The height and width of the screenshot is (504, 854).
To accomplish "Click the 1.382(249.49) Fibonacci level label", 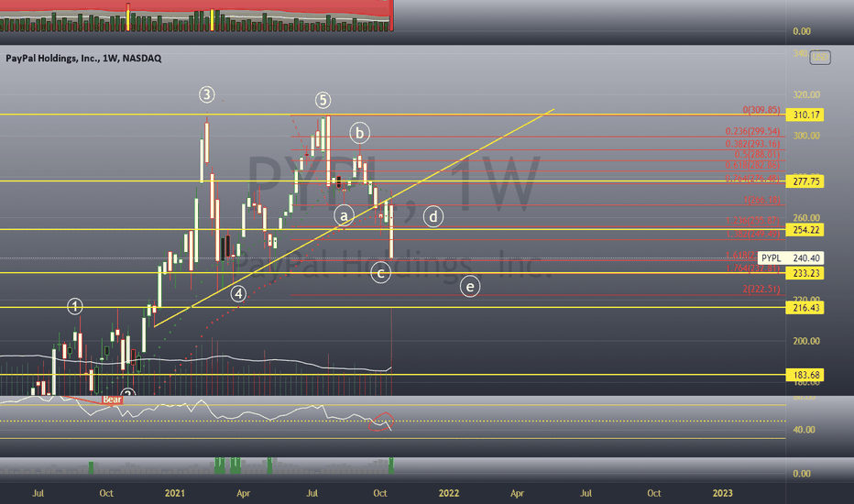I will [752, 234].
